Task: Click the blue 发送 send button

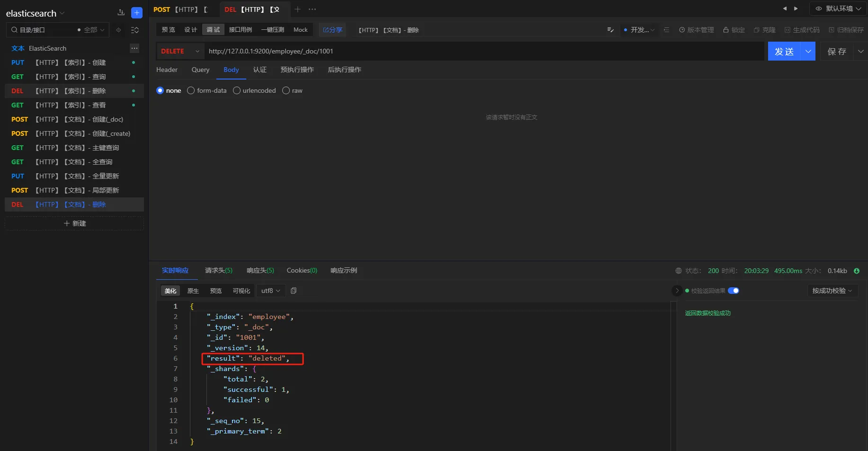Action: click(784, 51)
